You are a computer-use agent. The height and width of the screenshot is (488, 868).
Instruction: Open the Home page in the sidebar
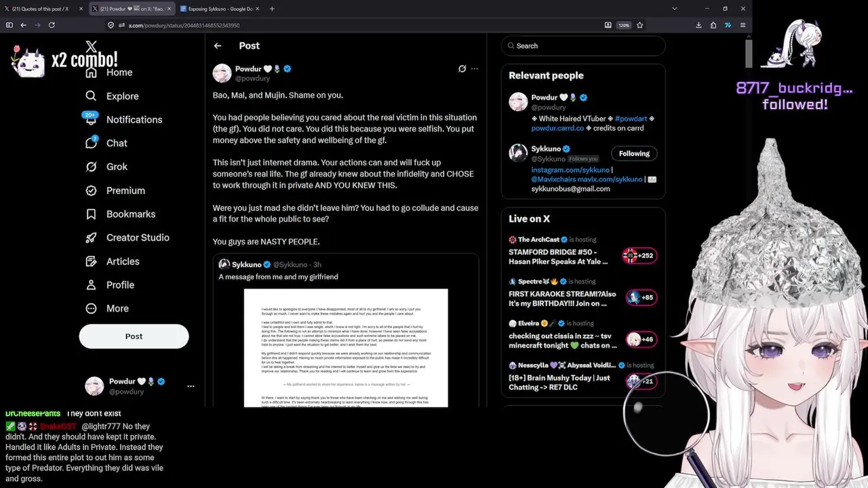110,73
